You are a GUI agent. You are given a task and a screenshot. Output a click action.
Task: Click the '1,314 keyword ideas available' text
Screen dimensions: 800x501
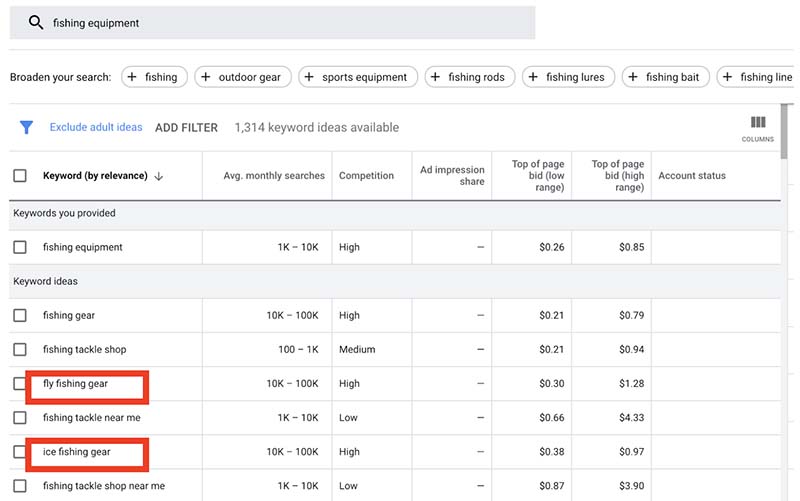317,128
